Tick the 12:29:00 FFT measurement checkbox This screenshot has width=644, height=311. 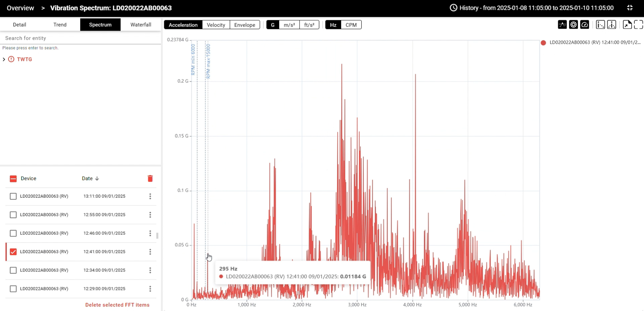[13, 289]
